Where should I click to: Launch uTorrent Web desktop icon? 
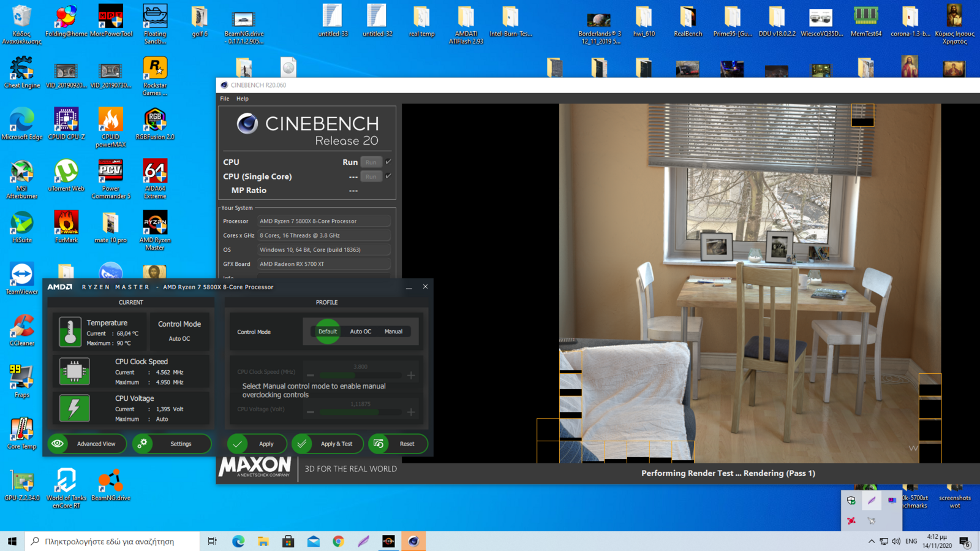coord(66,175)
